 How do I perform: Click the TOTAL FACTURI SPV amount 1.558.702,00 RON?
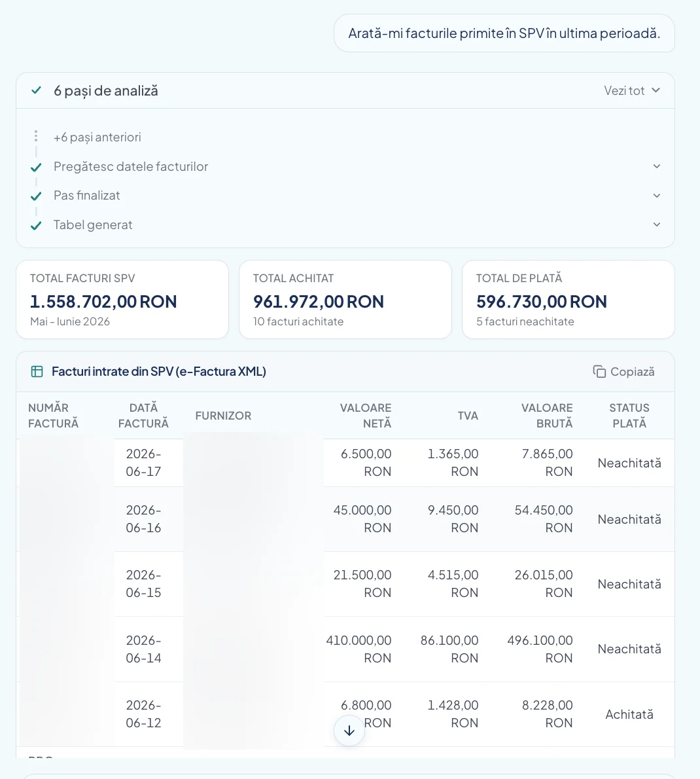pyautogui.click(x=103, y=302)
